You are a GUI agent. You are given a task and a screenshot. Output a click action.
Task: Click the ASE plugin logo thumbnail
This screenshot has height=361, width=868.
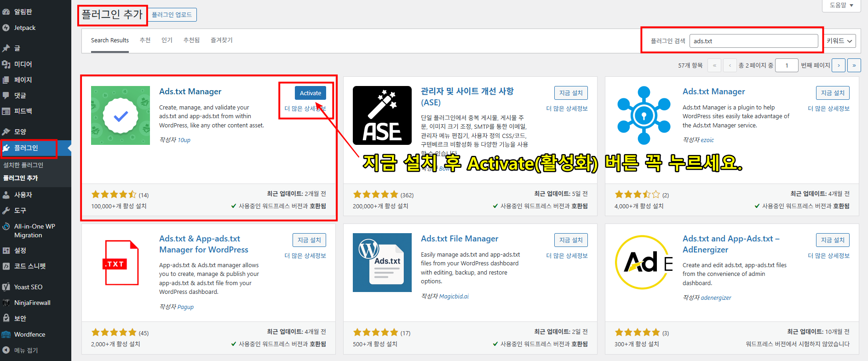pos(382,115)
